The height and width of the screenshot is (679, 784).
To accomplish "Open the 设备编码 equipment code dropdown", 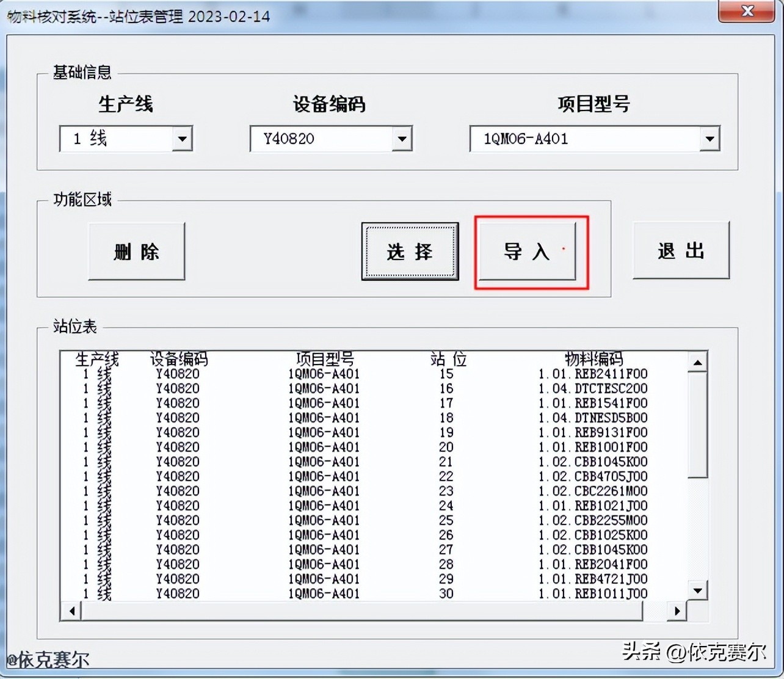I will pos(401,139).
